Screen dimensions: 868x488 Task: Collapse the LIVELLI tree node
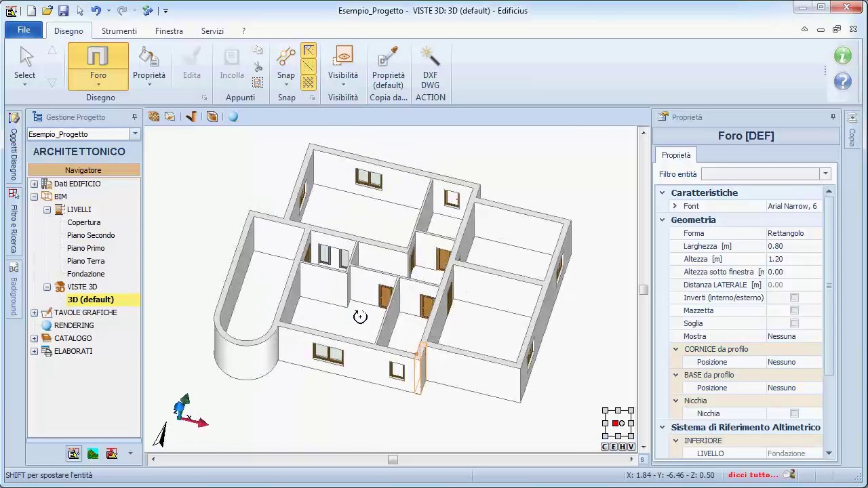47,209
